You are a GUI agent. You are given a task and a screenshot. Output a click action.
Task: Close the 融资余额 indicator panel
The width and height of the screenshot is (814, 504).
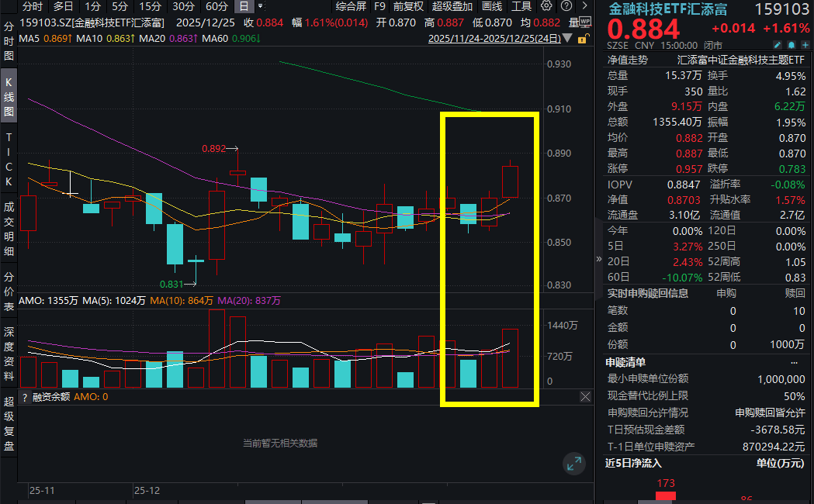[585, 397]
